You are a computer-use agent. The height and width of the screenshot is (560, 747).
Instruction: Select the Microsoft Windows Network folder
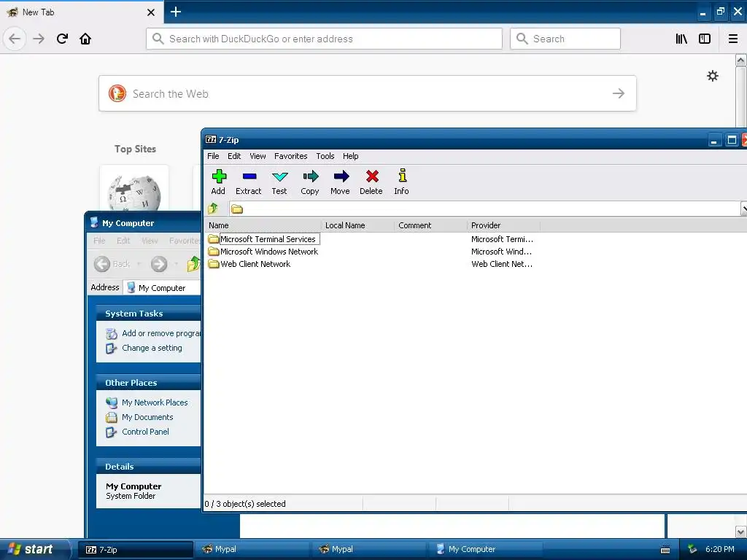coord(263,252)
